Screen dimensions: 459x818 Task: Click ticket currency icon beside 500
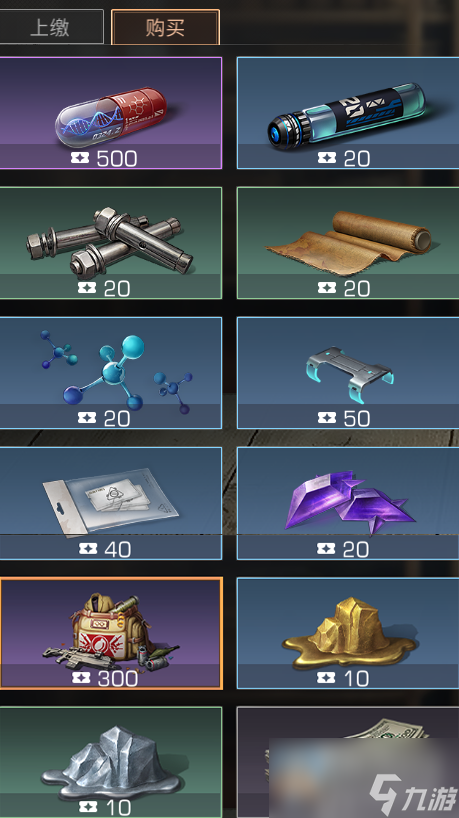(x=80, y=158)
